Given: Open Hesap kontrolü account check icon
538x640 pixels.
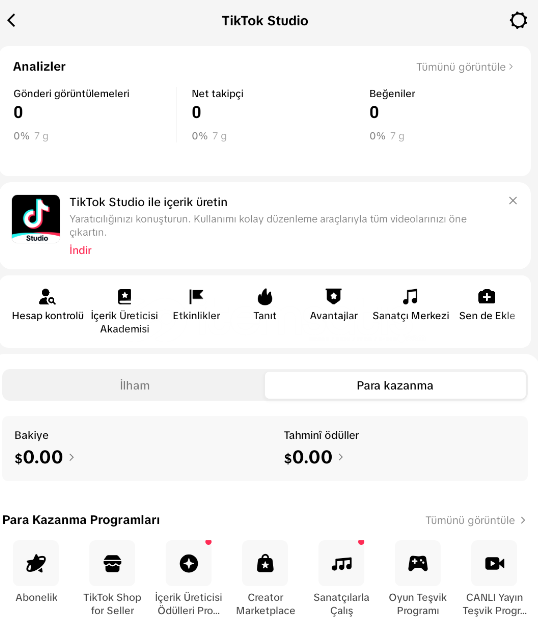Looking at the screenshot, I should (47, 297).
